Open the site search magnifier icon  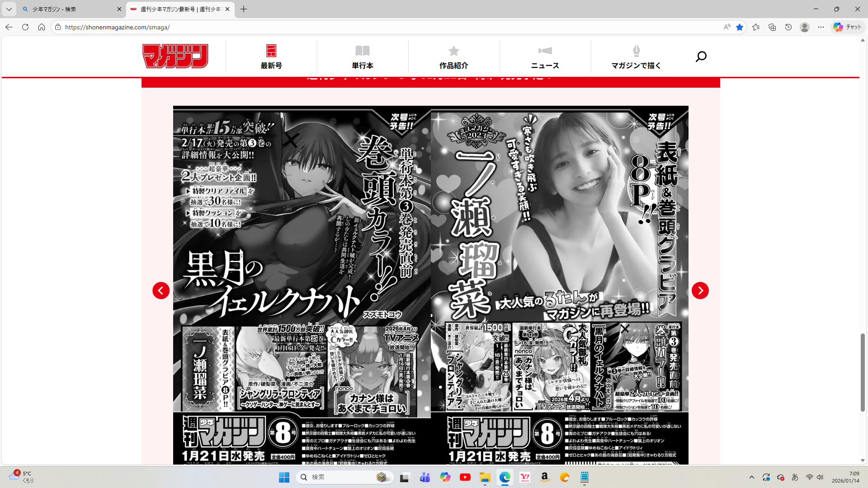(x=701, y=56)
